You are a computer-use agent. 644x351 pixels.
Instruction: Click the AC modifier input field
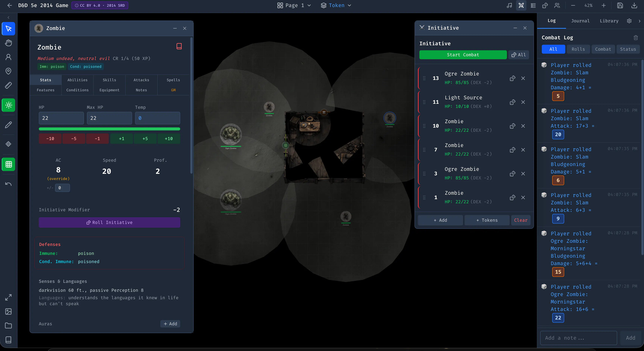click(62, 188)
